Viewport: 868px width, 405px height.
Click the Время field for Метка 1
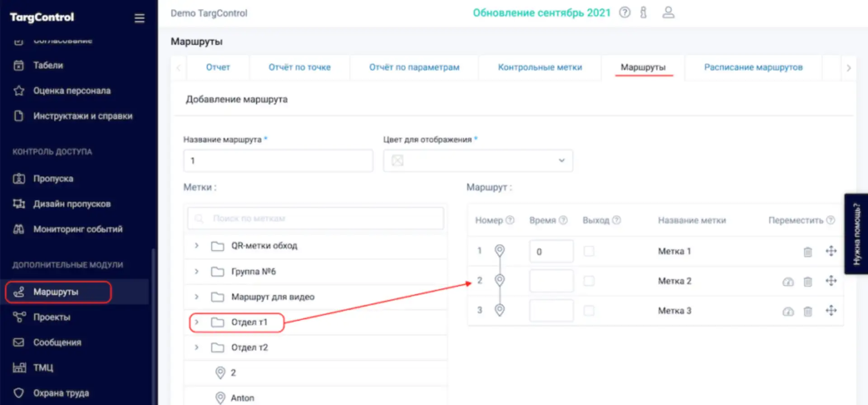click(x=551, y=251)
